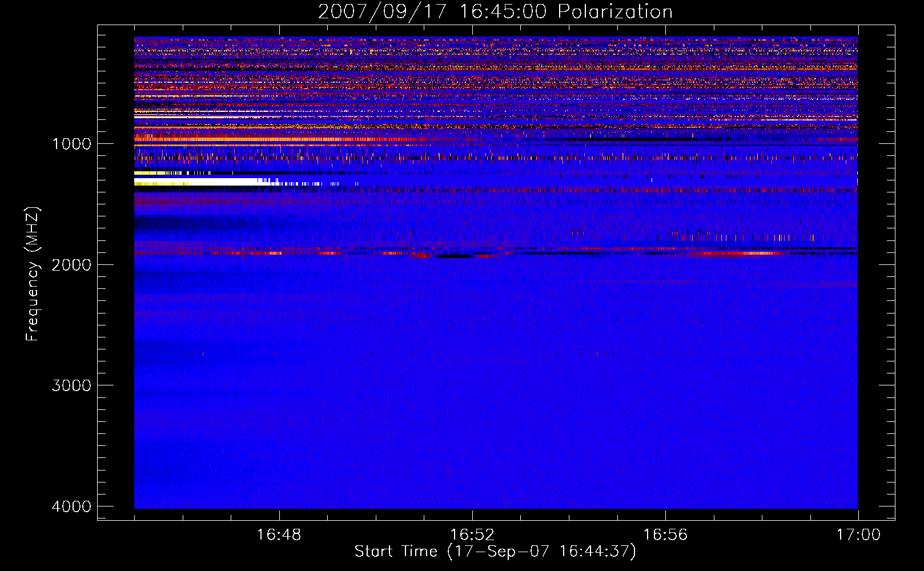Click the 3000 frequency tick label

[x=72, y=385]
